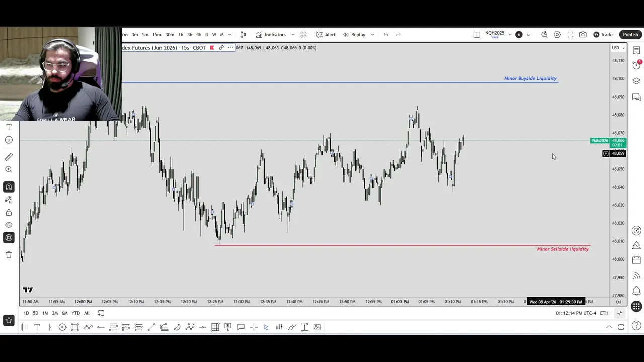The image size is (644, 362).
Task: Toggle lock all drawings
Action: point(9,213)
